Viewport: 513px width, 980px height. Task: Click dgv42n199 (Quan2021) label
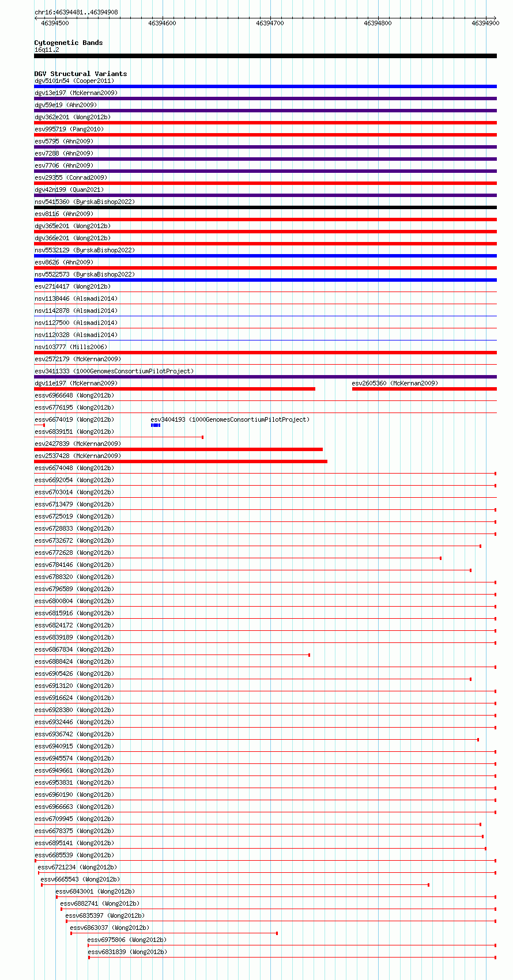coord(69,190)
